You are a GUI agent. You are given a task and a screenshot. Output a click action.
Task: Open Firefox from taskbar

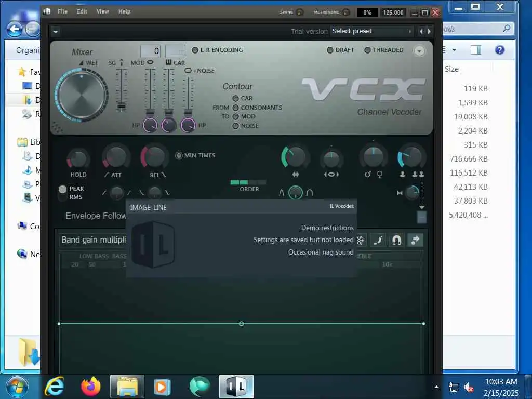click(91, 387)
